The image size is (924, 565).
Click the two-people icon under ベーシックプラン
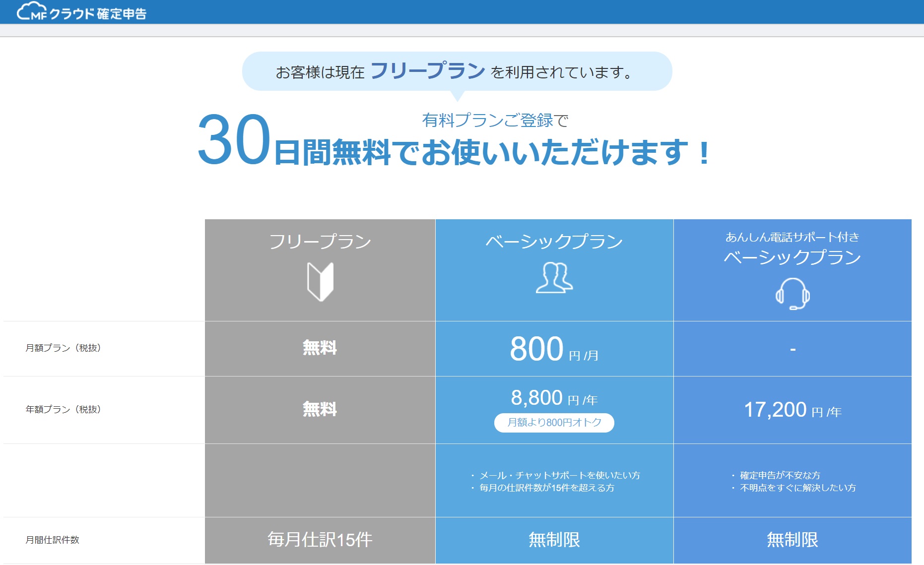554,277
